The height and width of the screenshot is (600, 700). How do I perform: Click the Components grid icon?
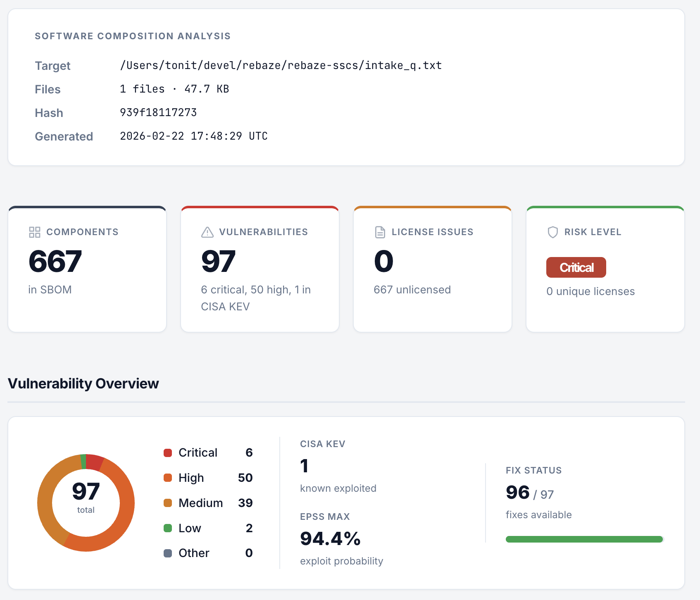click(35, 232)
